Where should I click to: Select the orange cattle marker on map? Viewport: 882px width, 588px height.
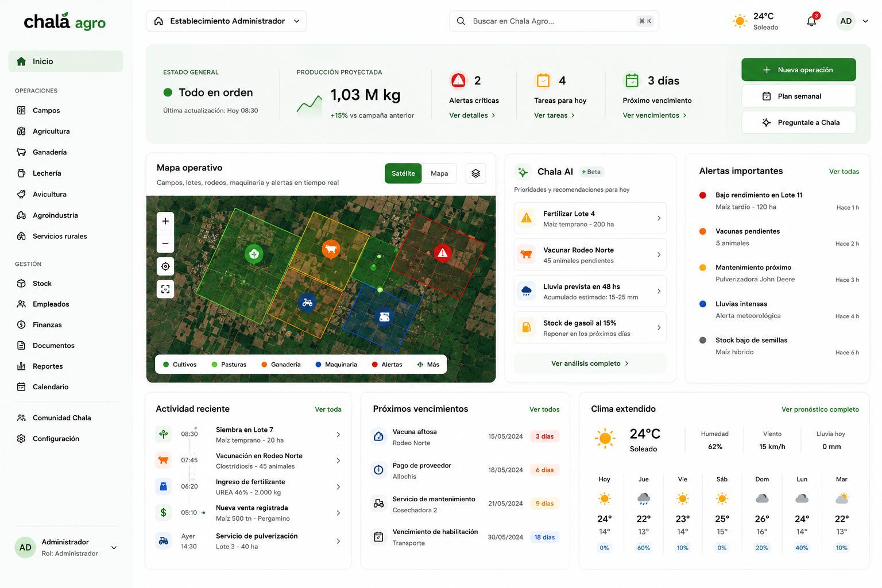click(x=330, y=249)
